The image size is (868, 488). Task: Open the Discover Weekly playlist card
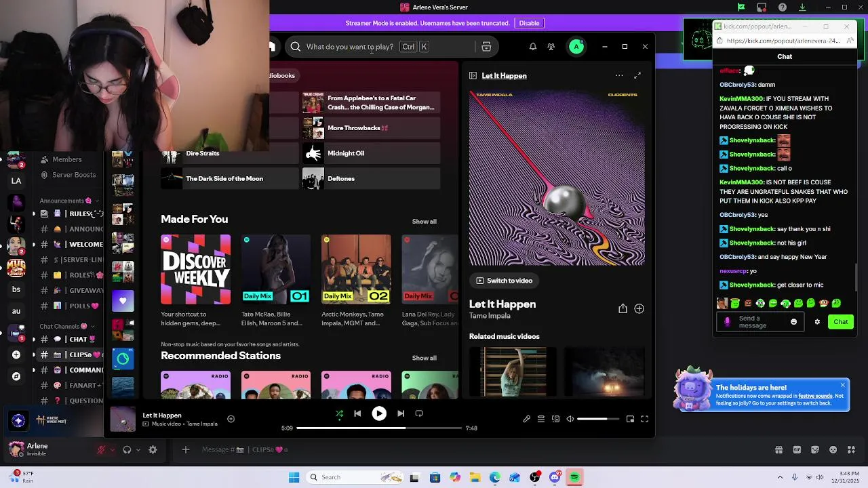(x=196, y=281)
